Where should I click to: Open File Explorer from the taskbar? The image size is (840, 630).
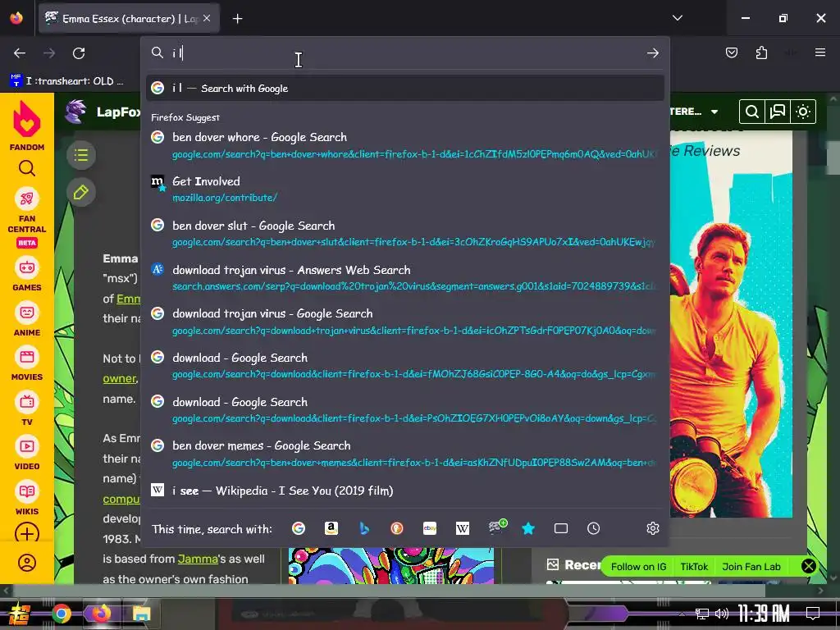pyautogui.click(x=141, y=614)
